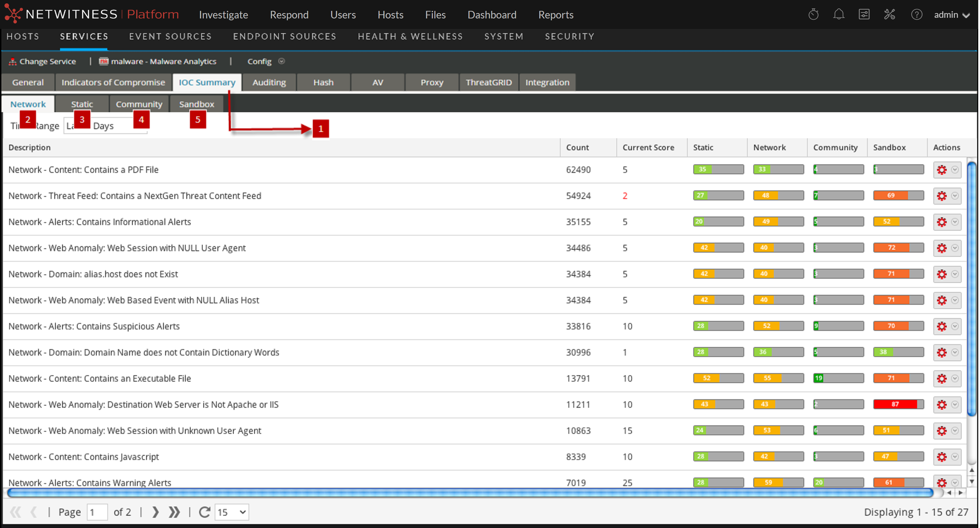Click the refresh page icon

point(204,512)
